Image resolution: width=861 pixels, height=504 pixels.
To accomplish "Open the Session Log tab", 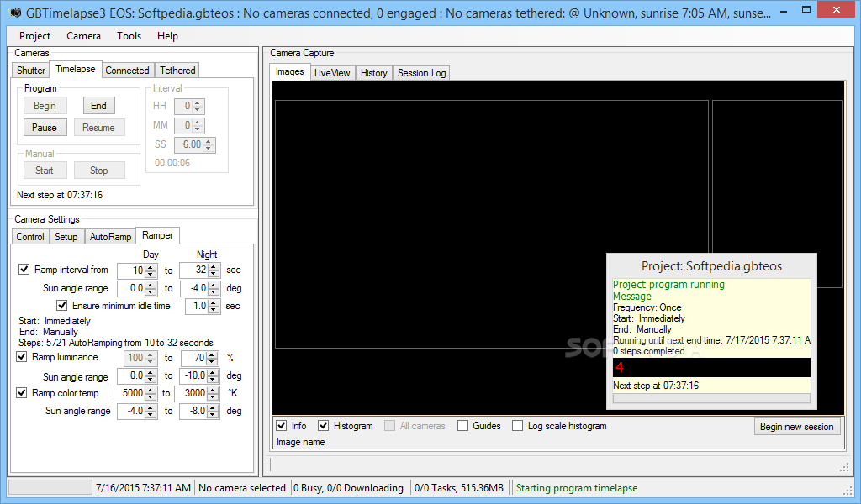I will pyautogui.click(x=422, y=73).
